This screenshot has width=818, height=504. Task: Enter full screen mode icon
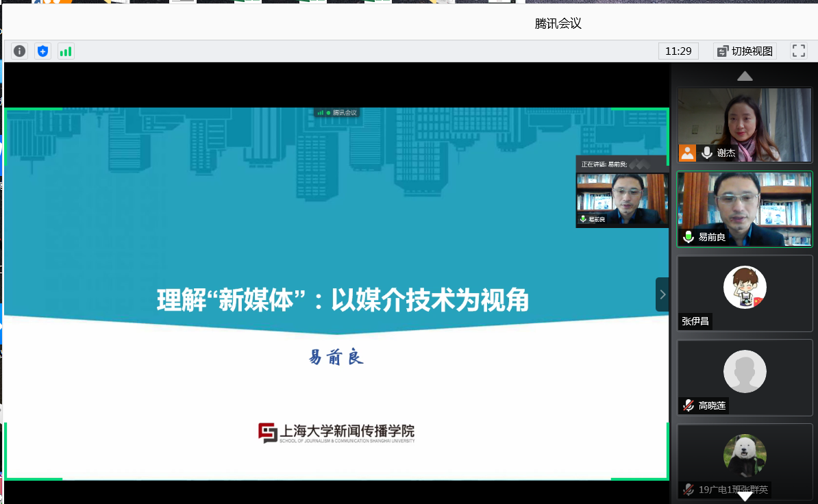(x=798, y=51)
